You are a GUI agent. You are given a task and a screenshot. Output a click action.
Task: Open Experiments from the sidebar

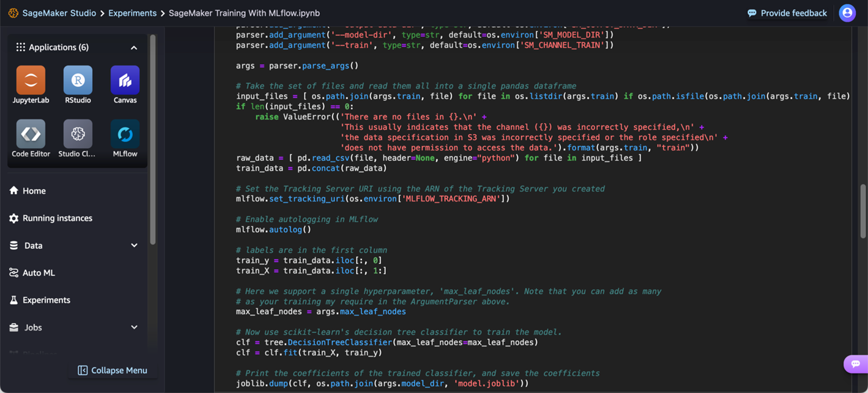[46, 300]
